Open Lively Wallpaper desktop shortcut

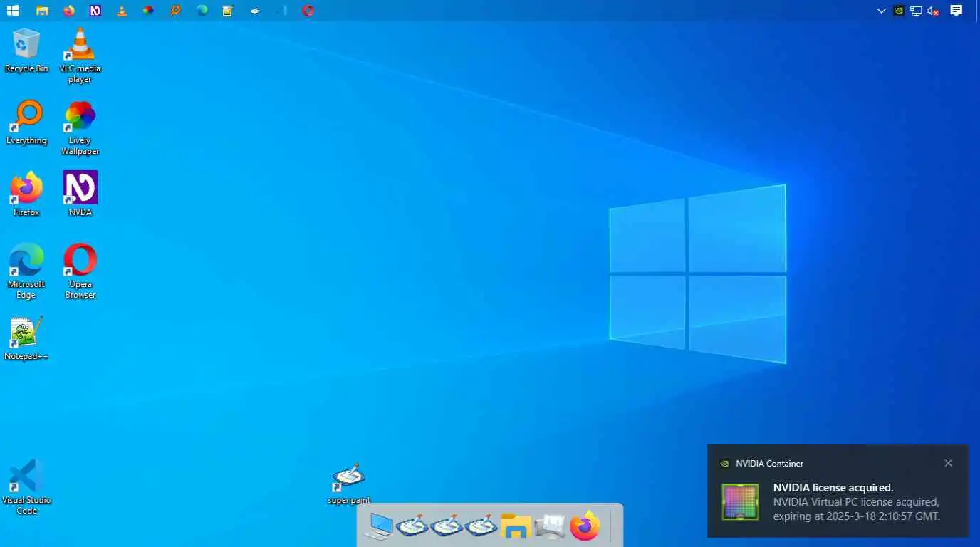tap(80, 128)
